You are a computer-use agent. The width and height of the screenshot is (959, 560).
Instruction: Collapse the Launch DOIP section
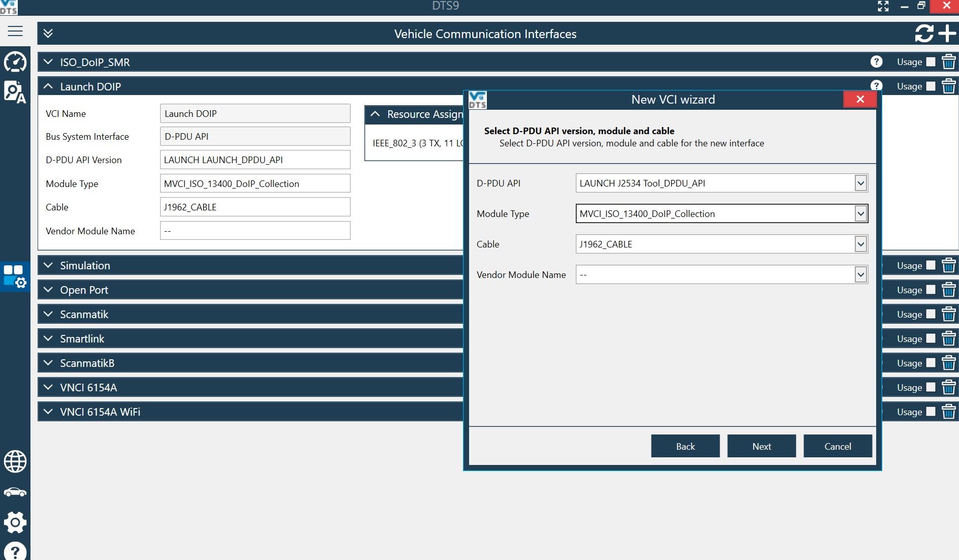[48, 86]
